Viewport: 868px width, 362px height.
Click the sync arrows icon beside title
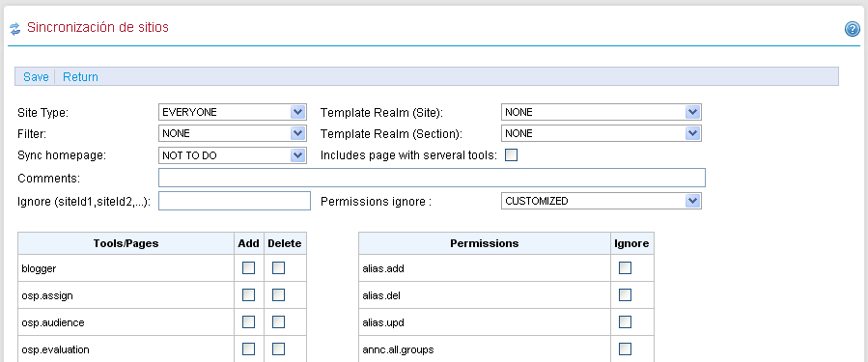(x=14, y=29)
